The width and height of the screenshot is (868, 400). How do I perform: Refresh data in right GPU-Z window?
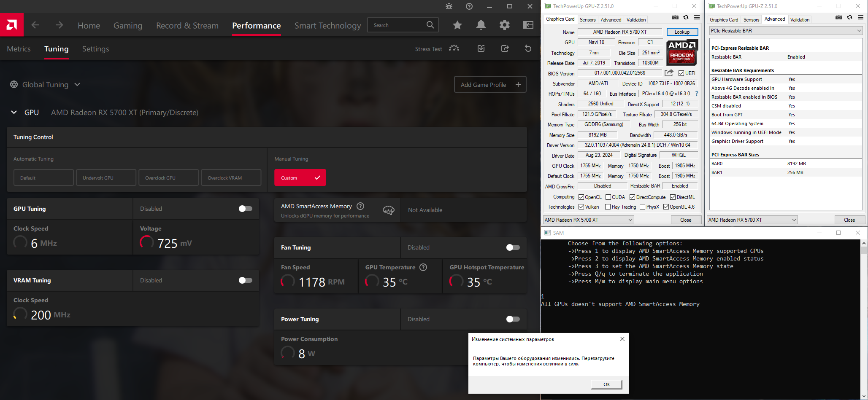pos(850,18)
